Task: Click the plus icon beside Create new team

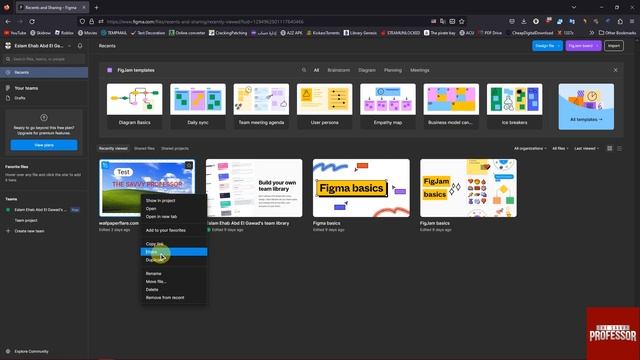Action: pyautogui.click(x=8, y=231)
